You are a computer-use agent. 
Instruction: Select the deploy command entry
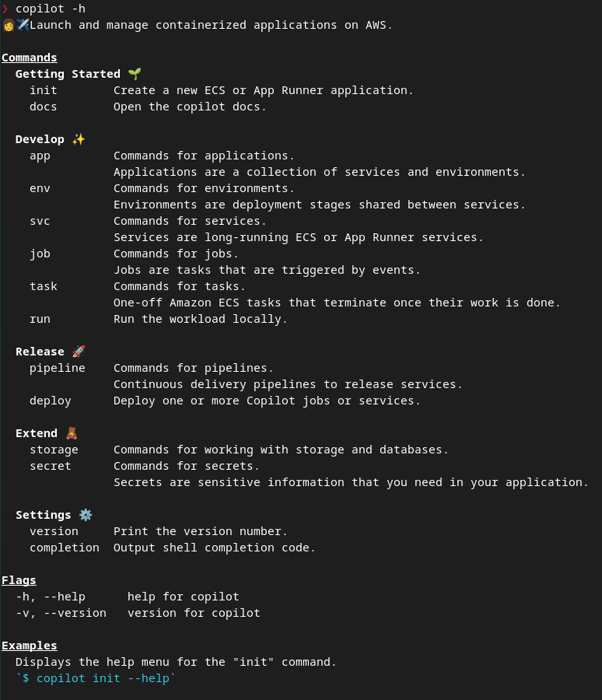point(51,401)
